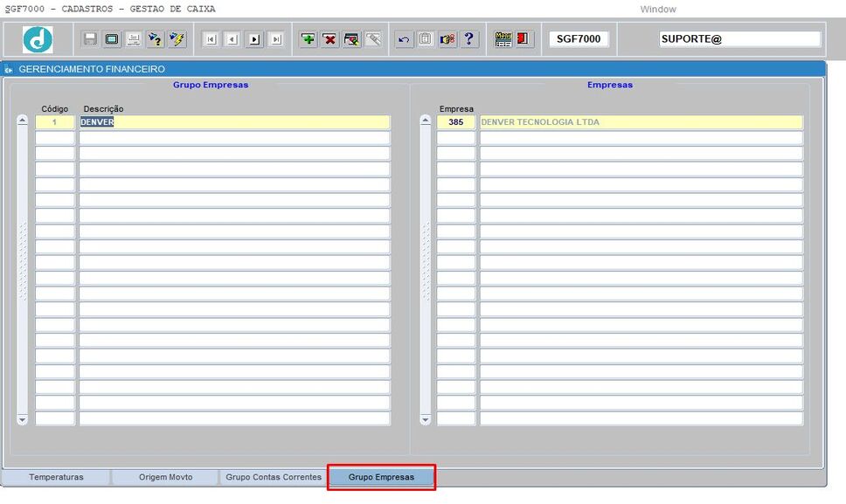The width and height of the screenshot is (846, 504).
Task: Delete record with red X icon
Action: 329,38
